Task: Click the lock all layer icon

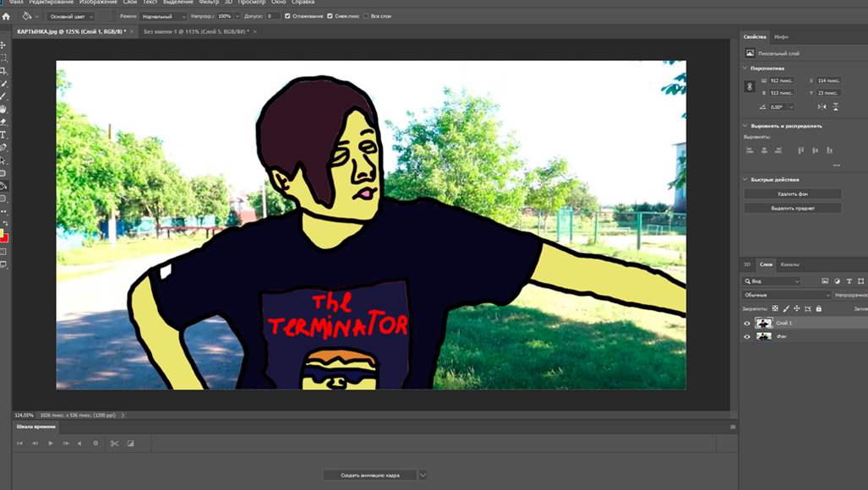Action: [x=819, y=309]
